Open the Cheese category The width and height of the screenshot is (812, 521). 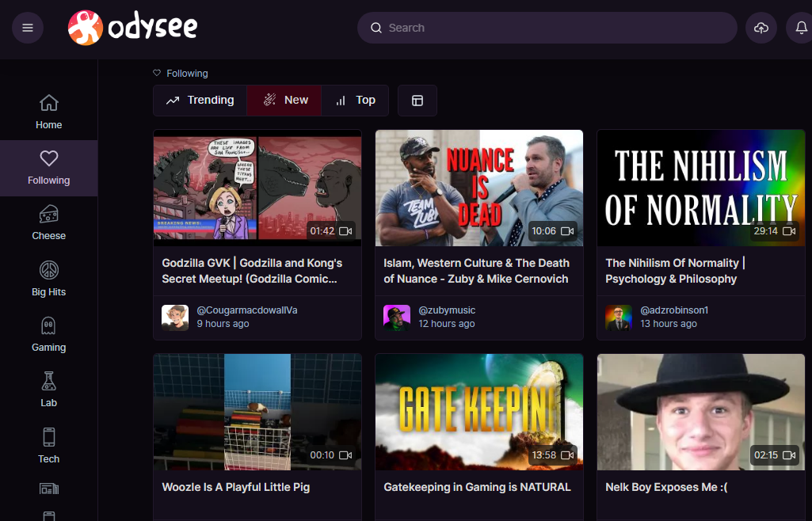48,223
